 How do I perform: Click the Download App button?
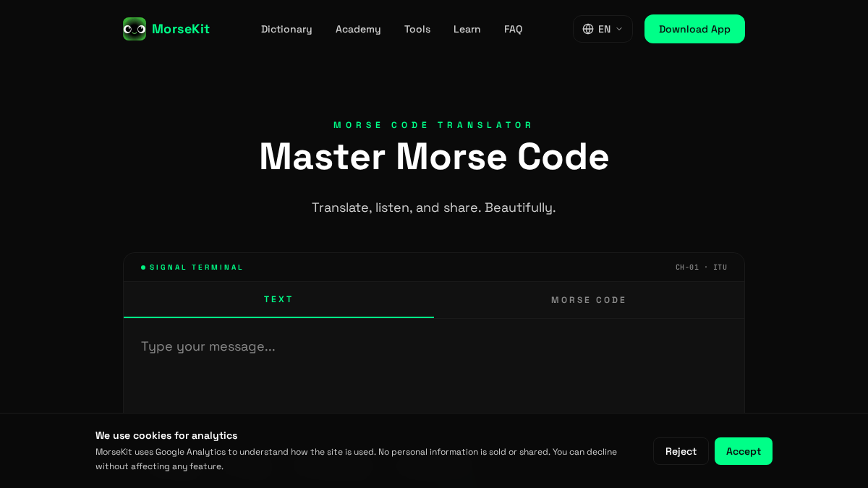[694, 29]
